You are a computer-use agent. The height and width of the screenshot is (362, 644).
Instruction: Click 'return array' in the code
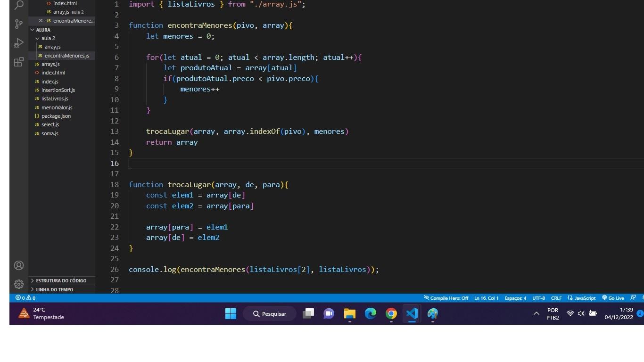172,142
